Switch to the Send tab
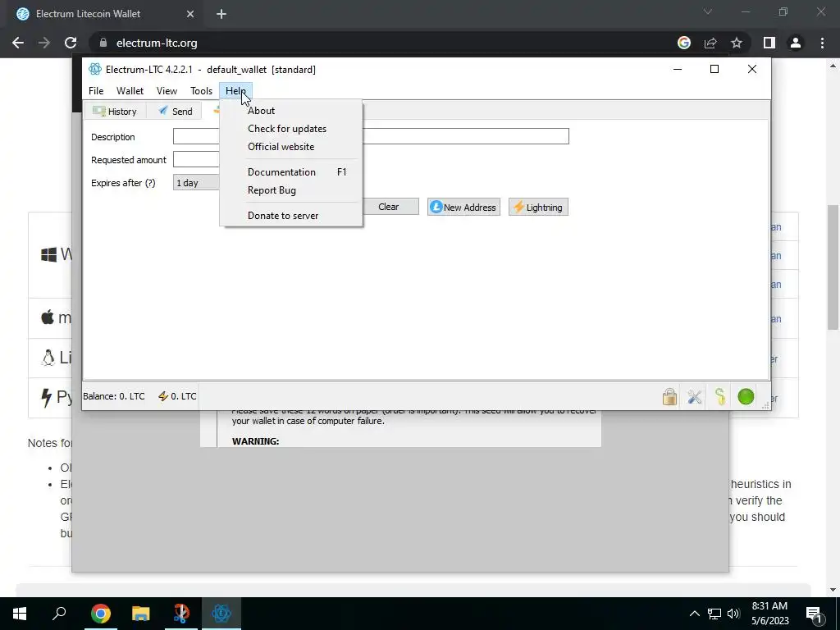Viewport: 840px width, 630px height. click(x=176, y=111)
